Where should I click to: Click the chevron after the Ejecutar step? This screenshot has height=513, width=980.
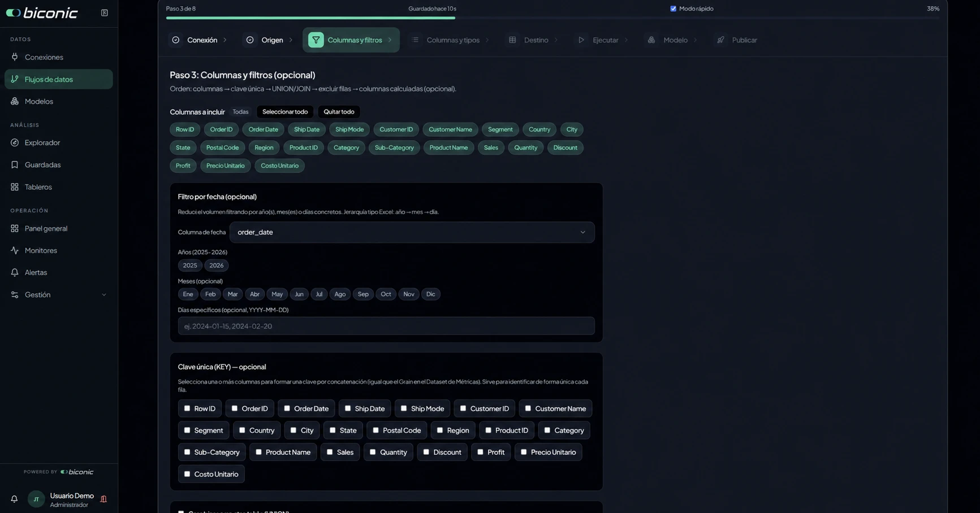[626, 40]
